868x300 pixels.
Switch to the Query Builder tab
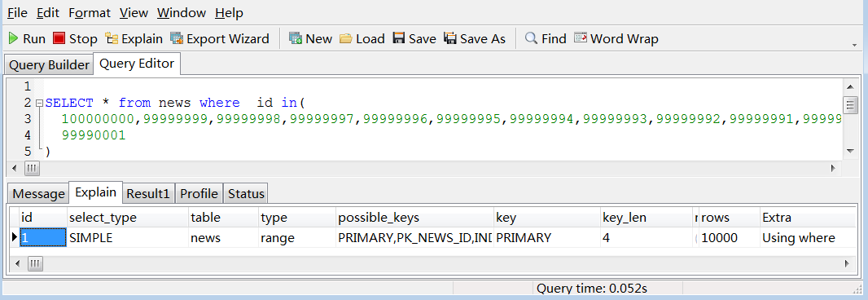pyautogui.click(x=50, y=65)
